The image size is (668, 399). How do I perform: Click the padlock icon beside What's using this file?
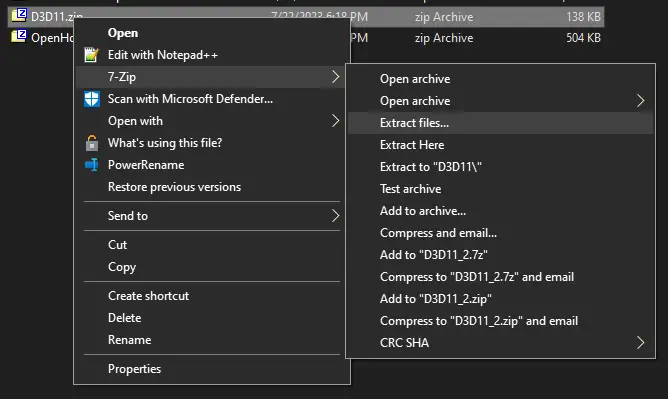click(92, 143)
